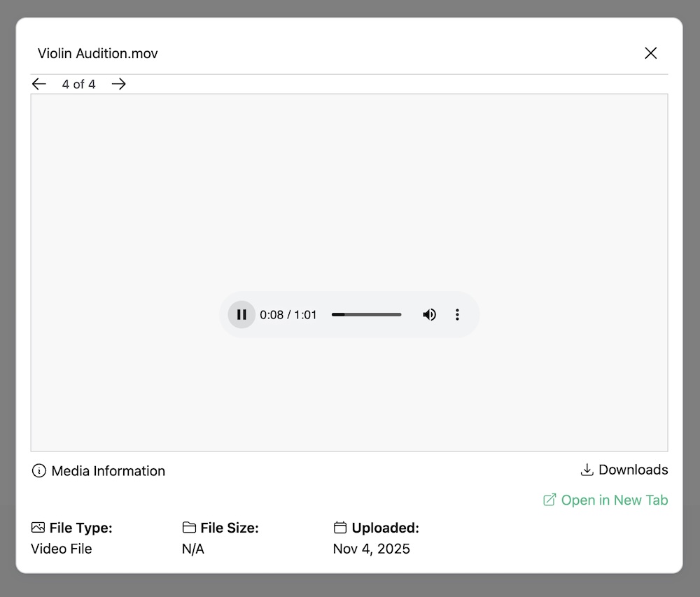This screenshot has width=700, height=597.
Task: Close the Violin Audition.mov preview dialog
Action: [x=650, y=53]
